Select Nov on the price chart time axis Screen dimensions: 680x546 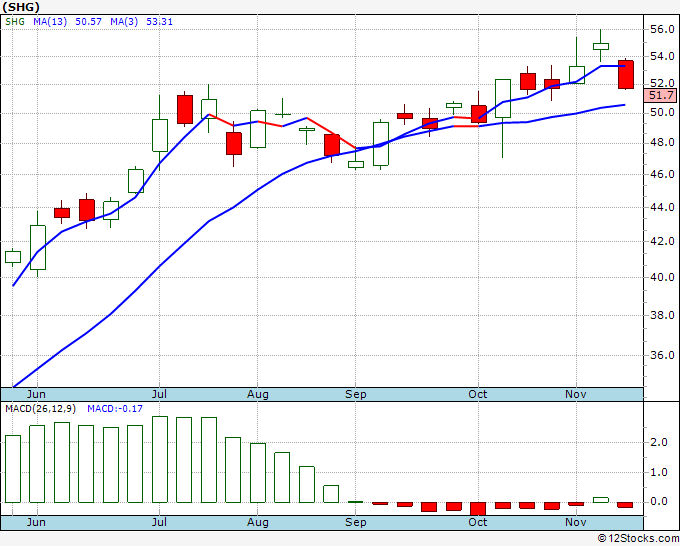[x=575, y=394]
